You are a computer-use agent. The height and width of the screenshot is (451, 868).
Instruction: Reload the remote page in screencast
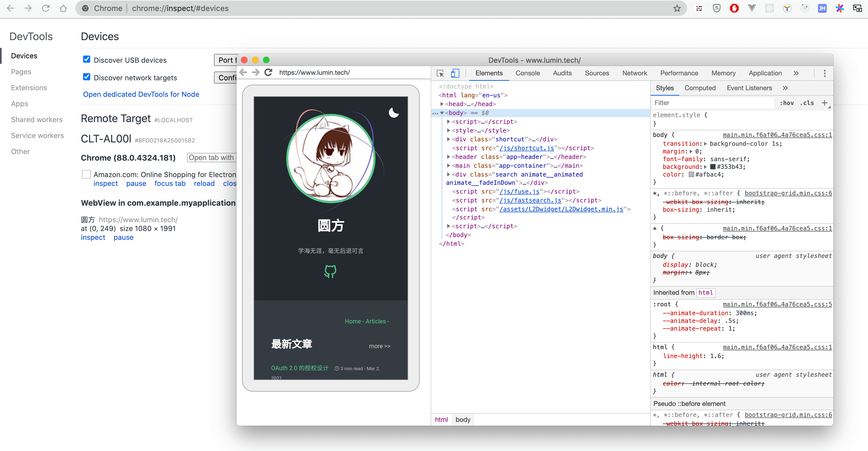pyautogui.click(x=268, y=72)
